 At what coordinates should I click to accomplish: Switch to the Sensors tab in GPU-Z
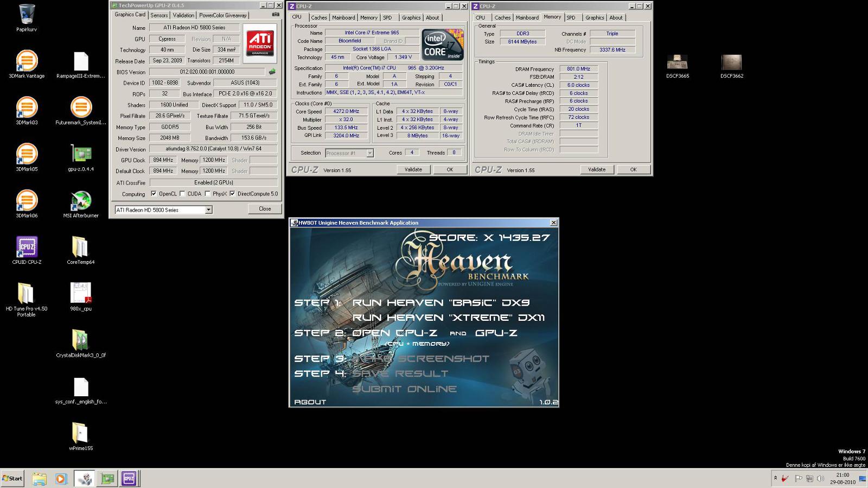click(159, 15)
